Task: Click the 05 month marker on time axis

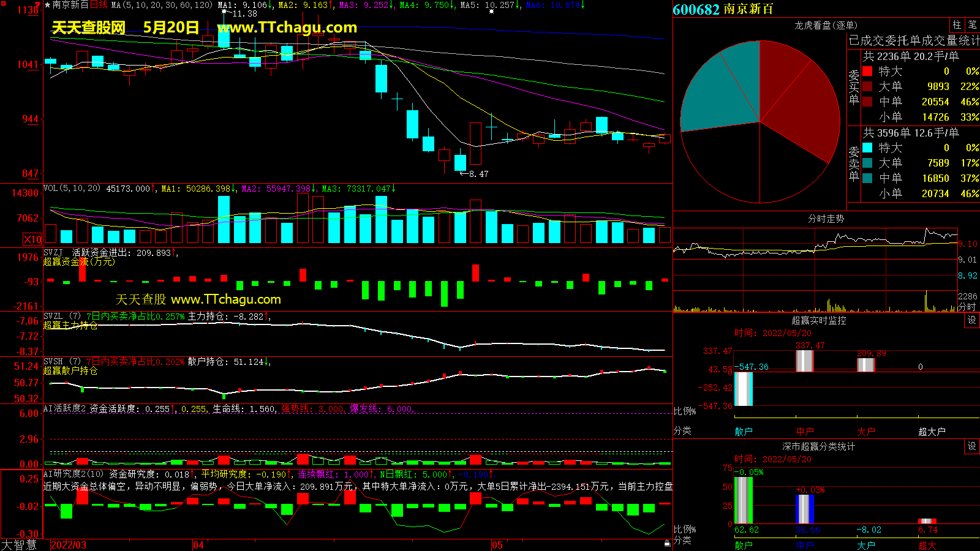Action: pyautogui.click(x=497, y=545)
